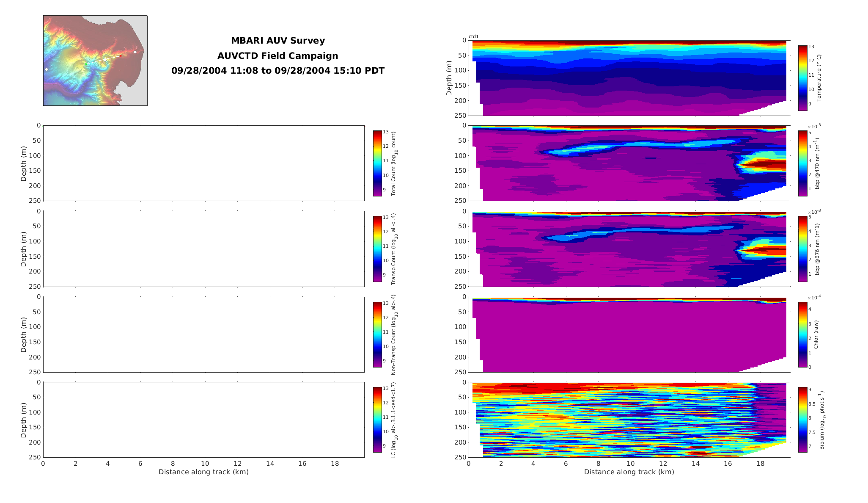
Task: Click the "AUVCTD Field Campaign" heading
Action: pyautogui.click(x=278, y=56)
